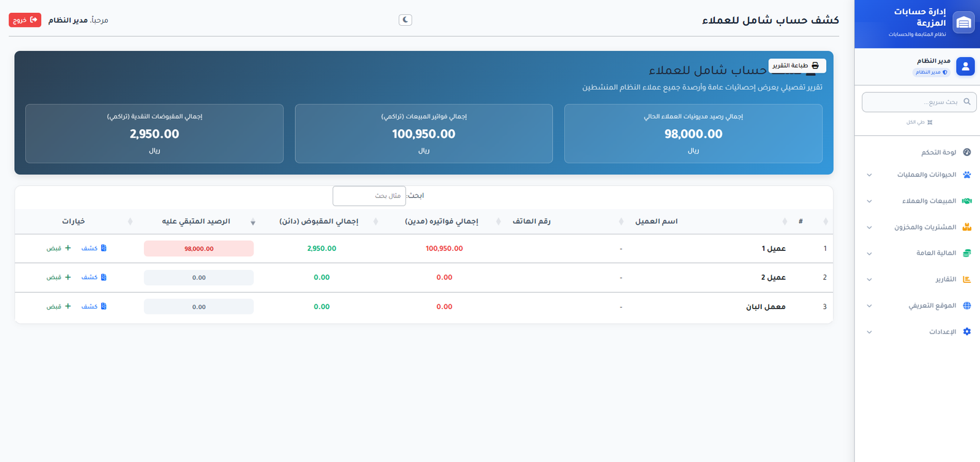Click إجمالي فواتير المبيعات summary card
This screenshot has height=462, width=980.
tap(424, 133)
